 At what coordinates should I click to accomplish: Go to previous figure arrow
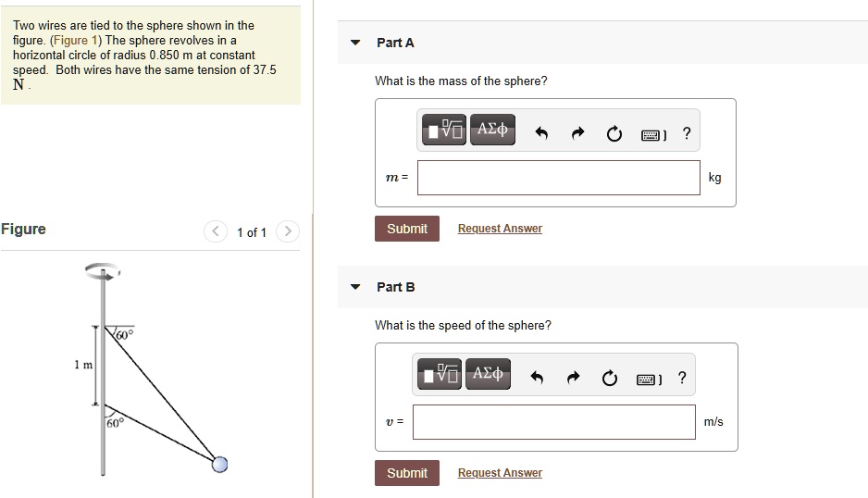(x=216, y=231)
